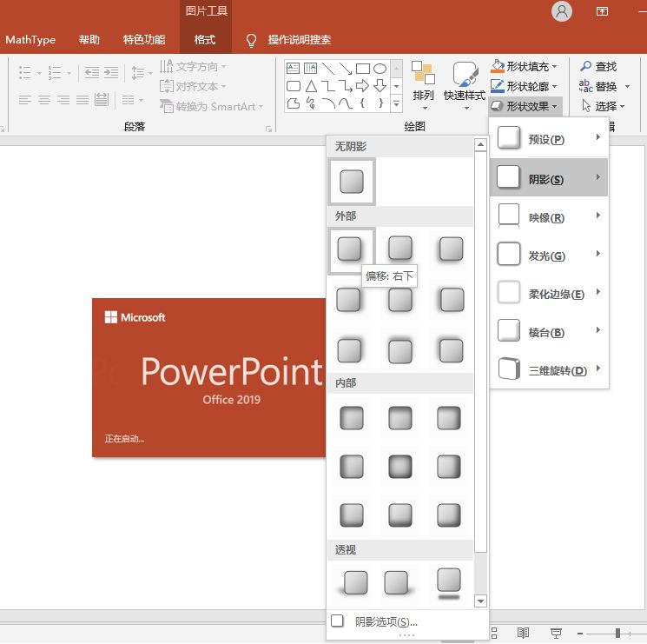Open the MathType ribbon tab

pos(30,40)
